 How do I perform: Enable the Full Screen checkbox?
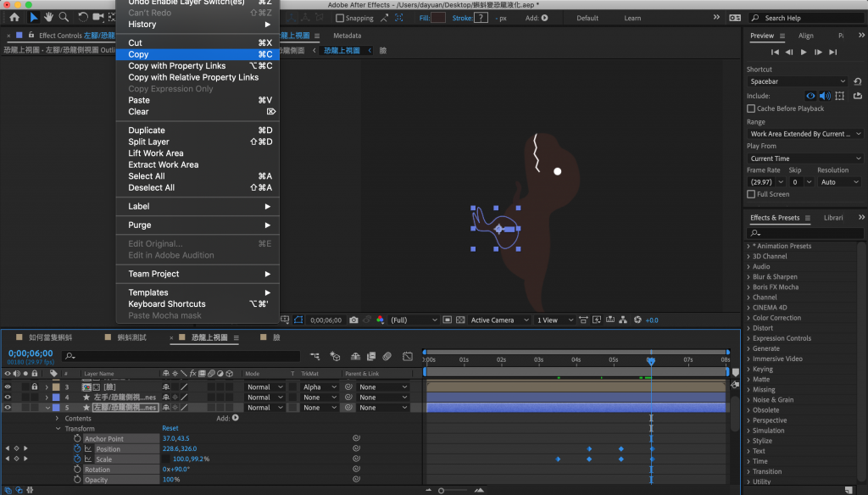[751, 194]
